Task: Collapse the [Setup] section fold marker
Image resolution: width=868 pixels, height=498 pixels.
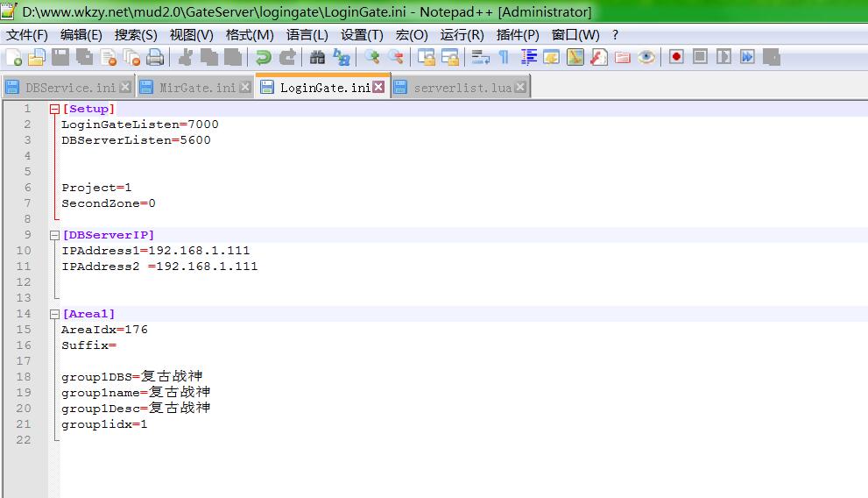Action: [54, 109]
